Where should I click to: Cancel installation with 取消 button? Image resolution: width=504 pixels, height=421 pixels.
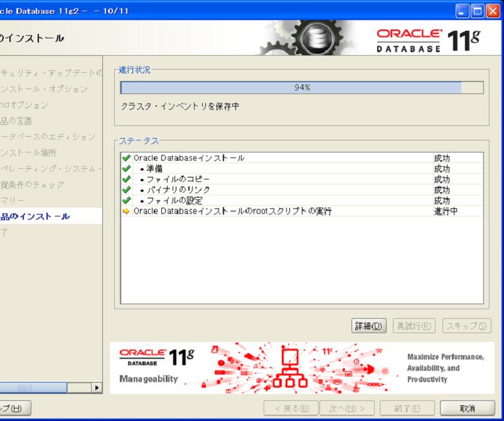(x=468, y=408)
